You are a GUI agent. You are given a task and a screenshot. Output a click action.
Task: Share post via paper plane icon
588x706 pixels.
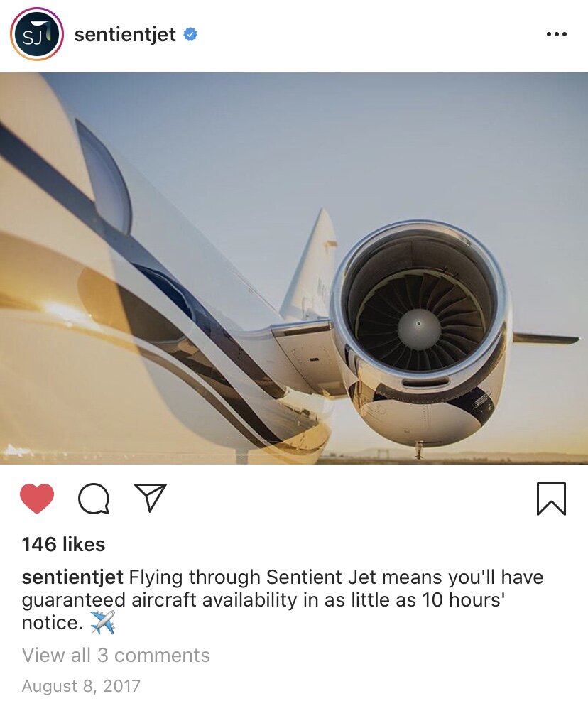(x=151, y=497)
